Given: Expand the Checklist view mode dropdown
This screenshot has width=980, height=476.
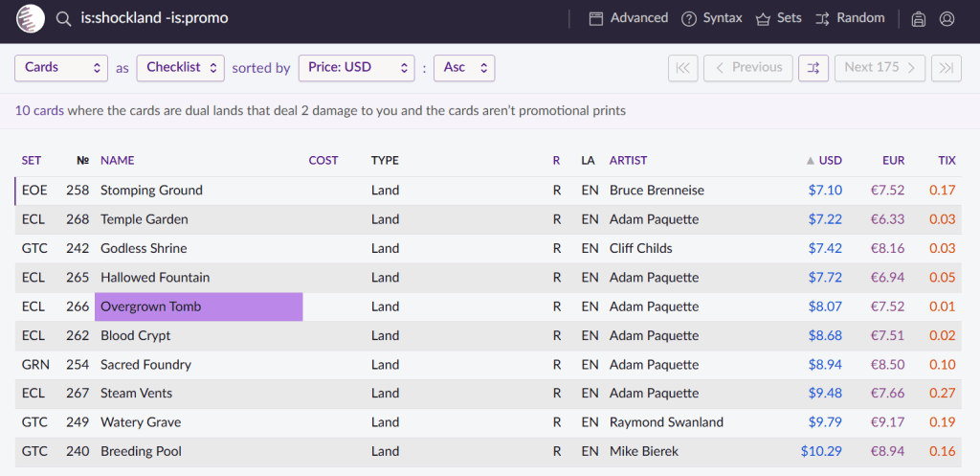Looking at the screenshot, I should tap(180, 68).
